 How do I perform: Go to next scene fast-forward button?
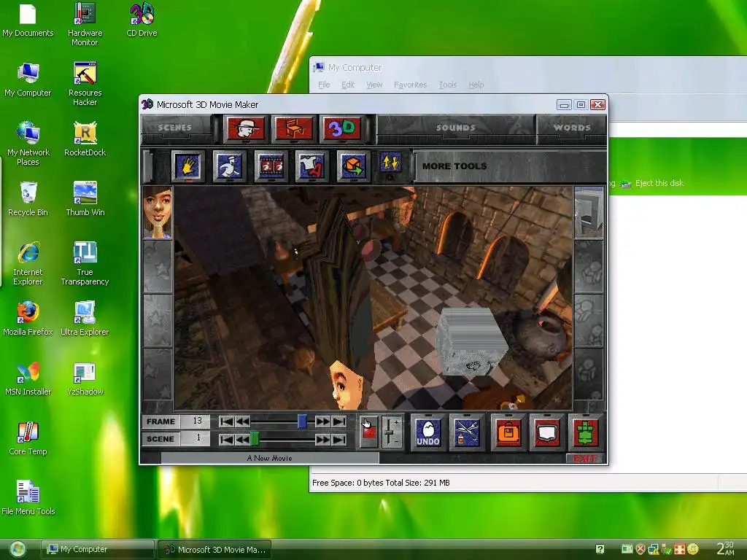pos(322,439)
